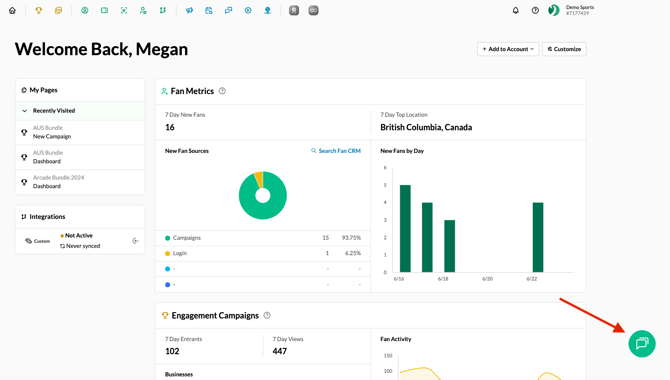670x380 pixels.
Task: Click the Welcome Back, Megan heading
Action: (x=101, y=49)
